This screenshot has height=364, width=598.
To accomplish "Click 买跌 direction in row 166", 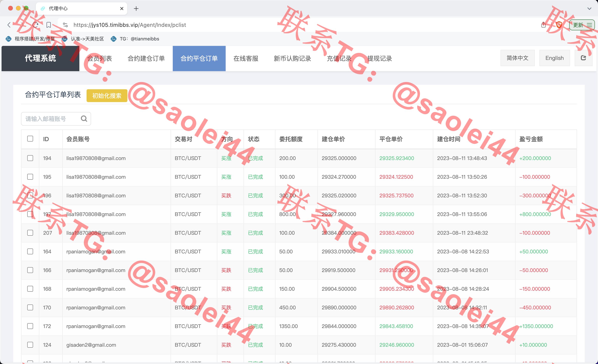I will (x=226, y=270).
